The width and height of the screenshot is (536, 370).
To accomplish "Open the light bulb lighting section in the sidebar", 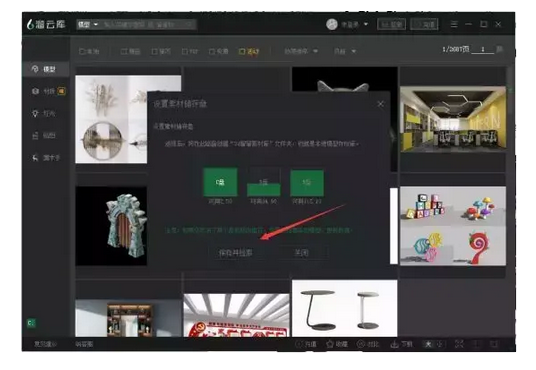I will point(46,114).
